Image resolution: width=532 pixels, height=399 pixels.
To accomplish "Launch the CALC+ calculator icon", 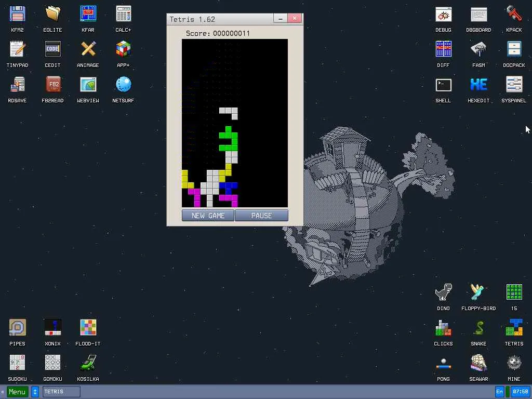I will click(x=123, y=14).
